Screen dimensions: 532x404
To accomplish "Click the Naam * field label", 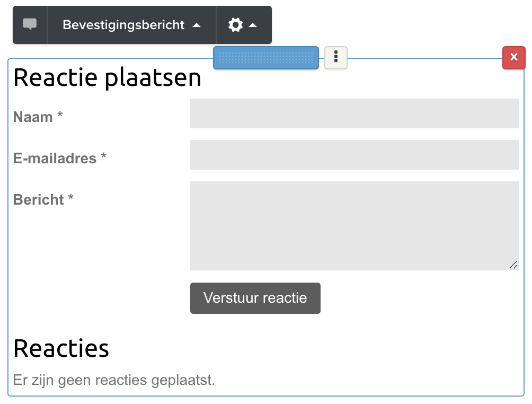I will [x=38, y=117].
